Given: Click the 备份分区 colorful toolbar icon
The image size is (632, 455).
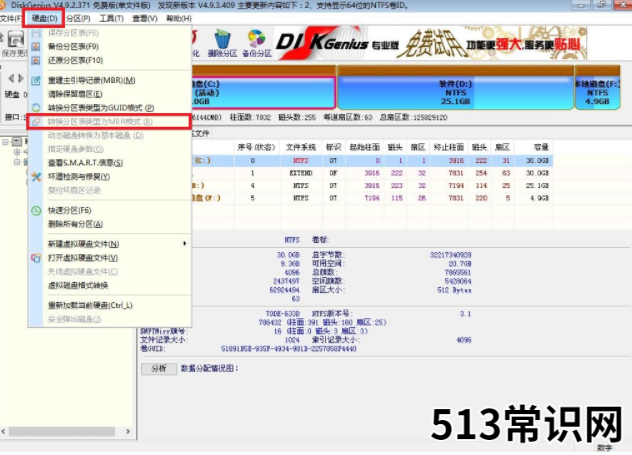Looking at the screenshot, I should 257,43.
